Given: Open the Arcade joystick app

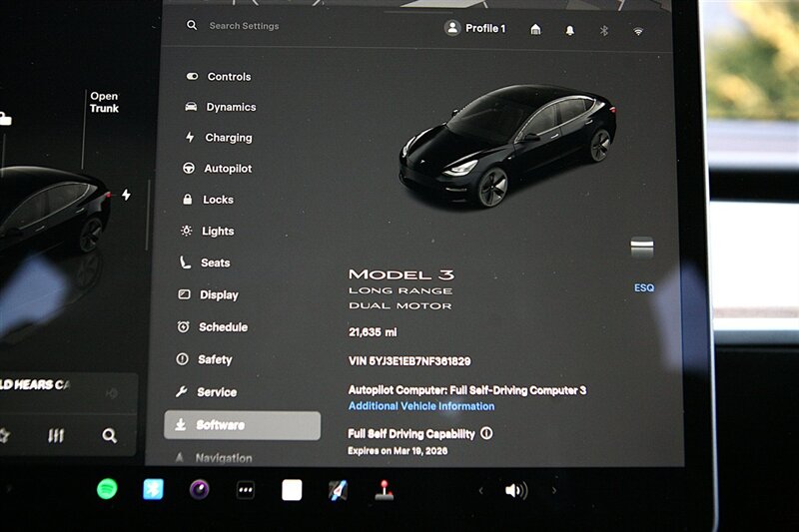Looking at the screenshot, I should click(x=383, y=490).
